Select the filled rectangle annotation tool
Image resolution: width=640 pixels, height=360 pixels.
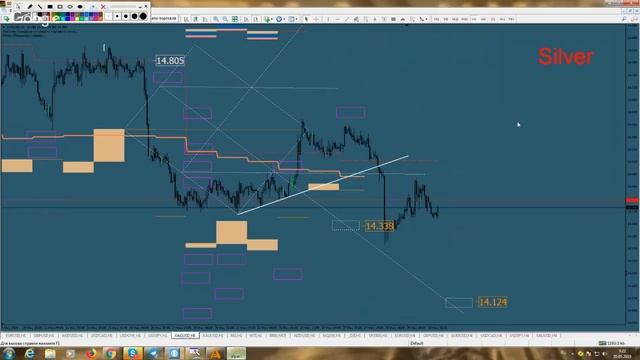click(x=50, y=7)
